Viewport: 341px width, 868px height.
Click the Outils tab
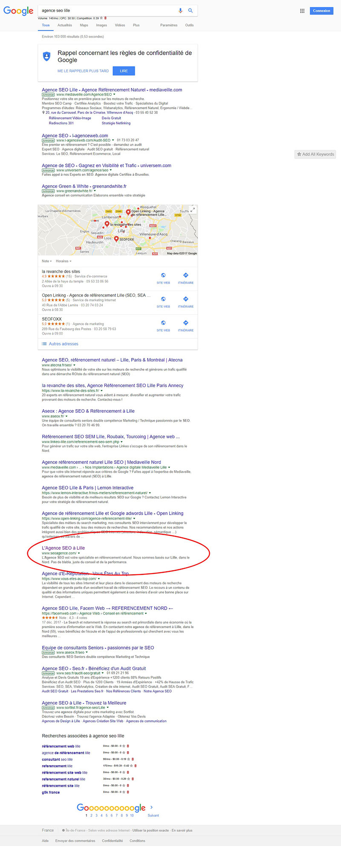[189, 25]
